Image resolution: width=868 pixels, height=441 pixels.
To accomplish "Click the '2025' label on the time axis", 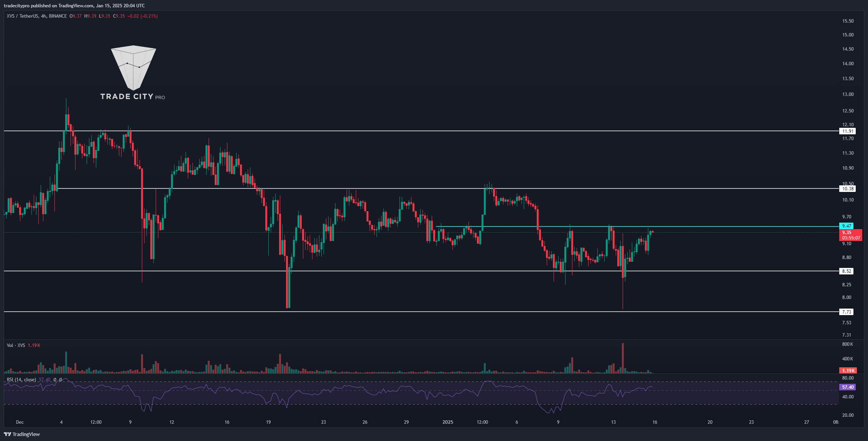I will pos(448,422).
